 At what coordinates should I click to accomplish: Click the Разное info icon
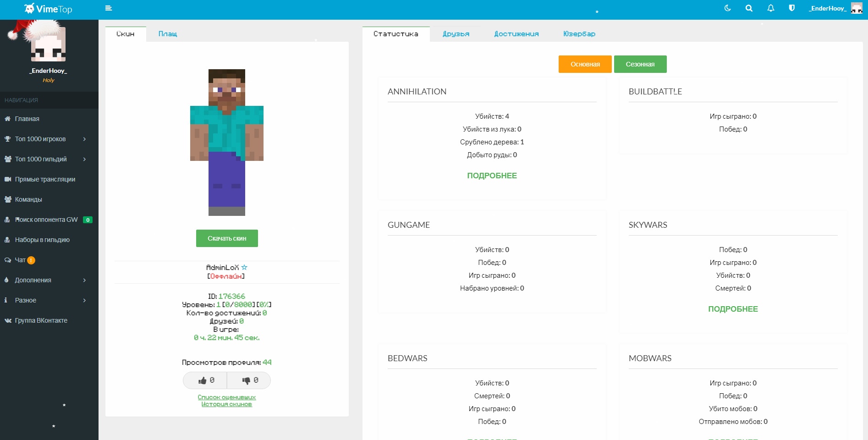pyautogui.click(x=5, y=300)
